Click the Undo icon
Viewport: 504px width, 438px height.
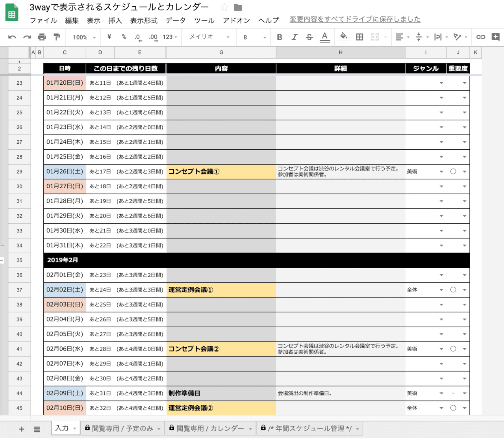(x=12, y=37)
